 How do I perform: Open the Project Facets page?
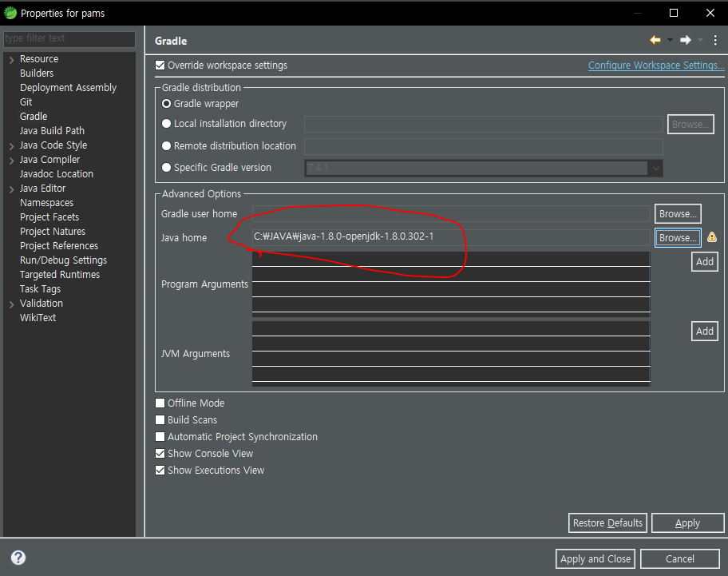[49, 217]
